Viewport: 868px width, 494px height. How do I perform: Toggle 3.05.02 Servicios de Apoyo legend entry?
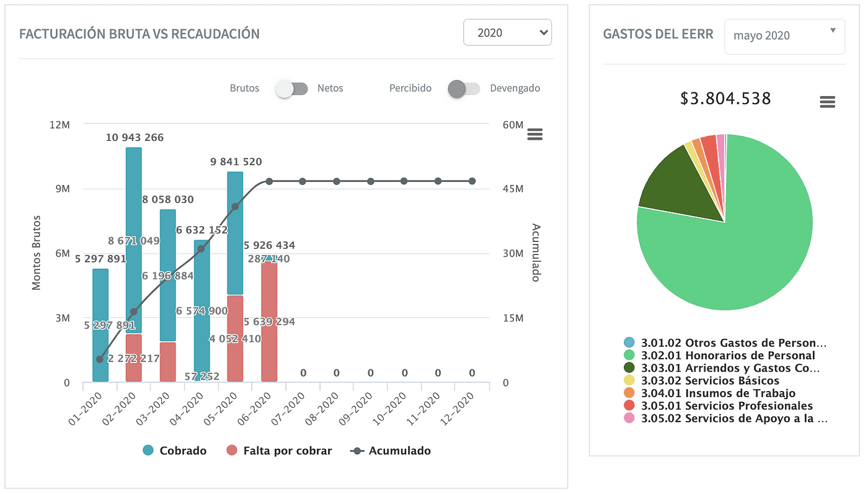coord(725,418)
